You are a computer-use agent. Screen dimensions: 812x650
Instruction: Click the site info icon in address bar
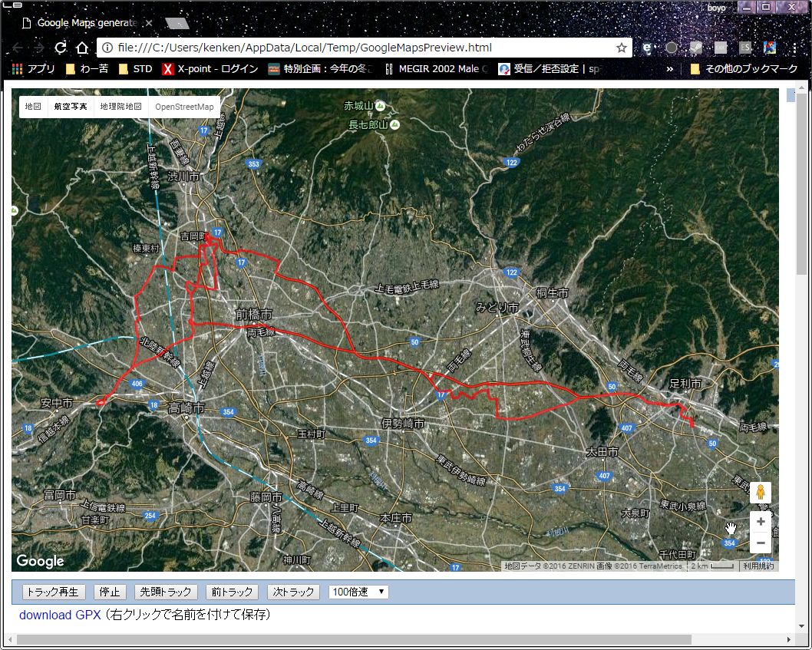(x=107, y=48)
